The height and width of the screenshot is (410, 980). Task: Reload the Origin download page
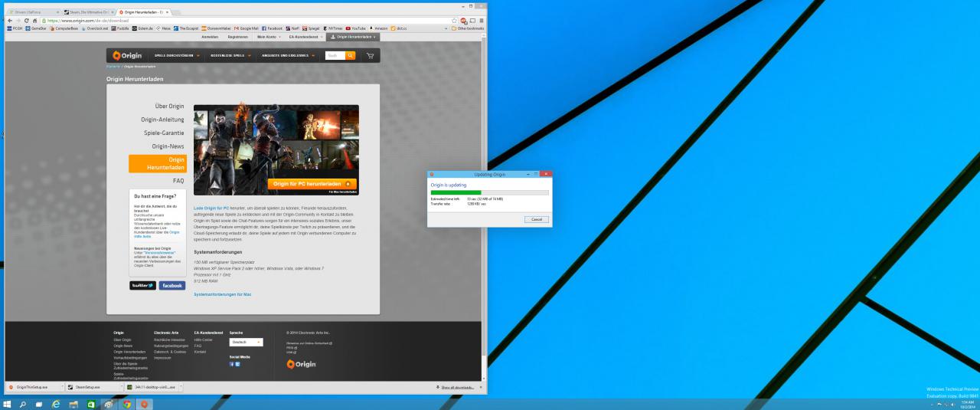[x=25, y=21]
